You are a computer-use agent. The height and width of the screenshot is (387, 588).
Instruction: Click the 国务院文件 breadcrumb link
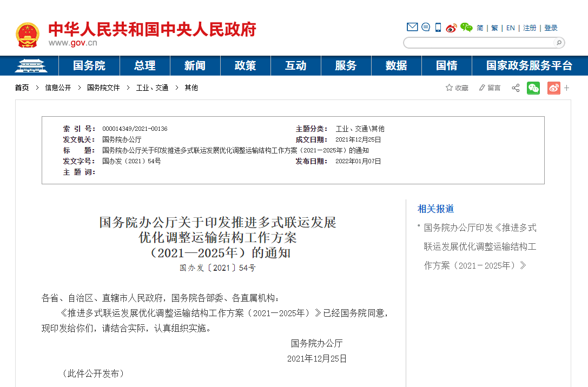click(103, 88)
